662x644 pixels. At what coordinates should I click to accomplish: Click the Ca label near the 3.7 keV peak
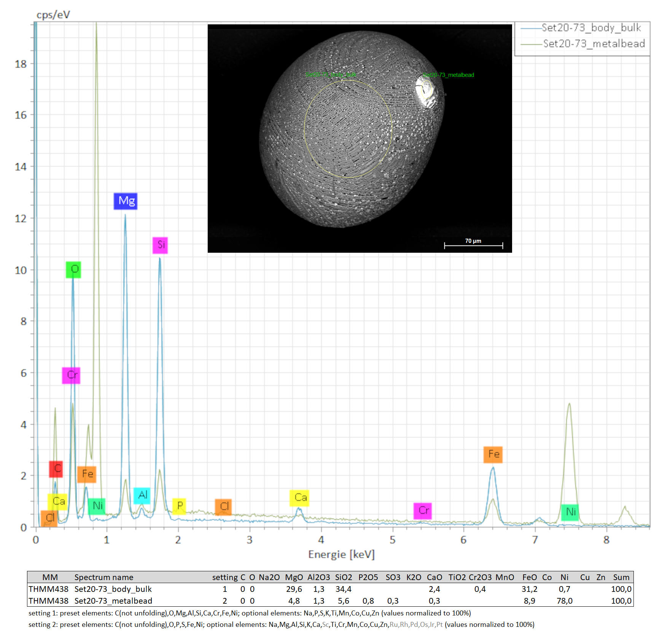(299, 498)
